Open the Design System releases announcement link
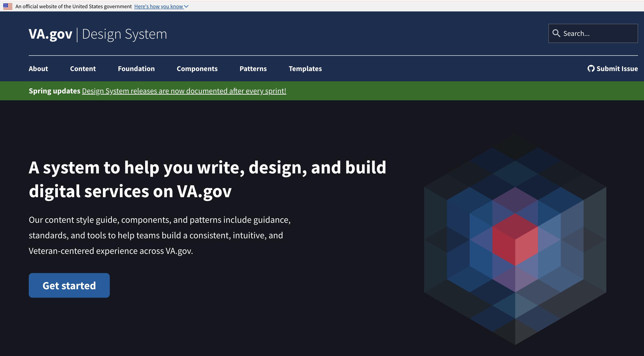Image resolution: width=644 pixels, height=356 pixels. tap(184, 91)
